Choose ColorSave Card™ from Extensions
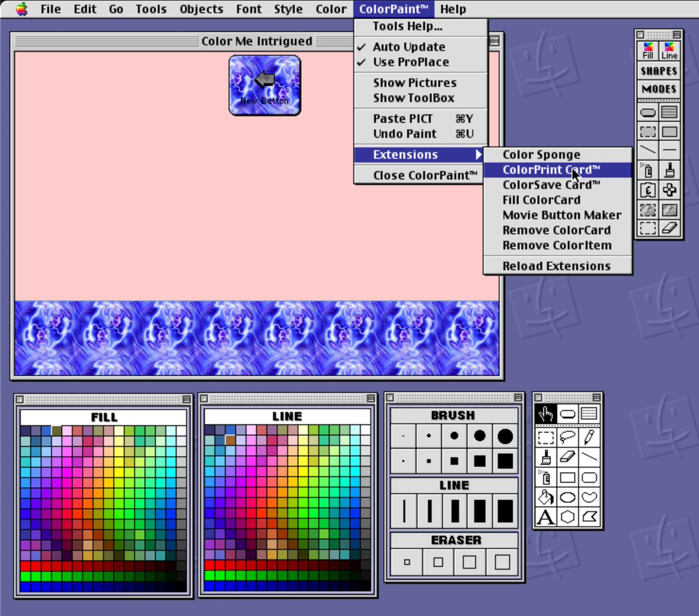This screenshot has height=616, width=699. [558, 185]
